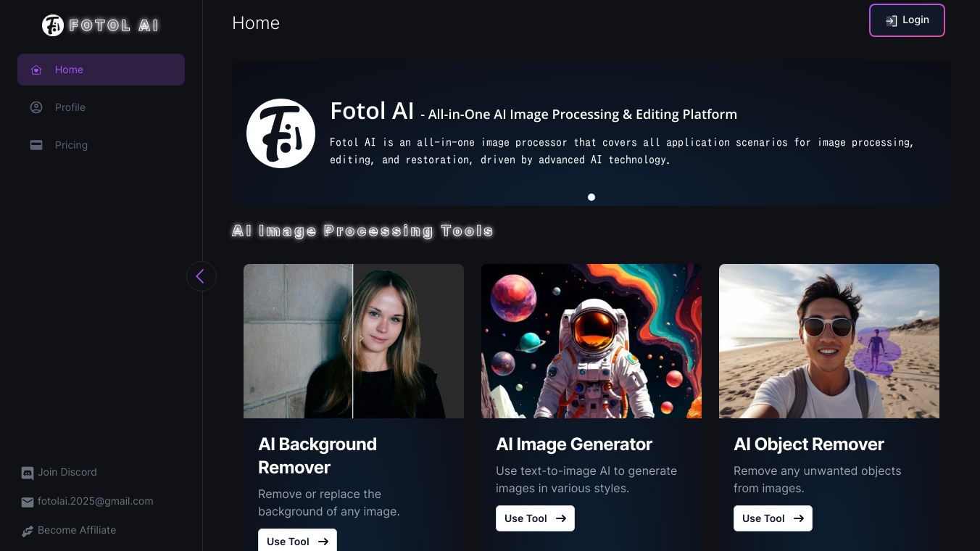Select the banner carousel dot indicator
Viewport: 980px width, 551px height.
[591, 197]
